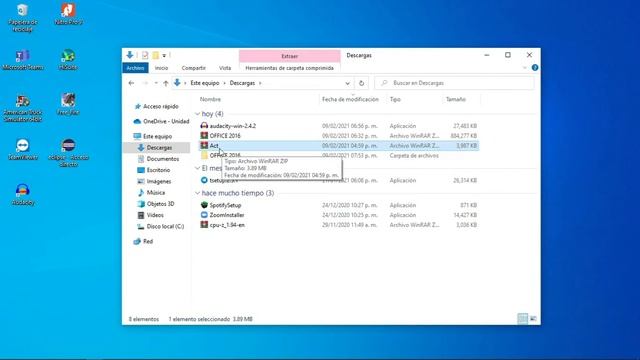Select the Act zip file
Image resolution: width=640 pixels, height=360 pixels.
point(338,145)
